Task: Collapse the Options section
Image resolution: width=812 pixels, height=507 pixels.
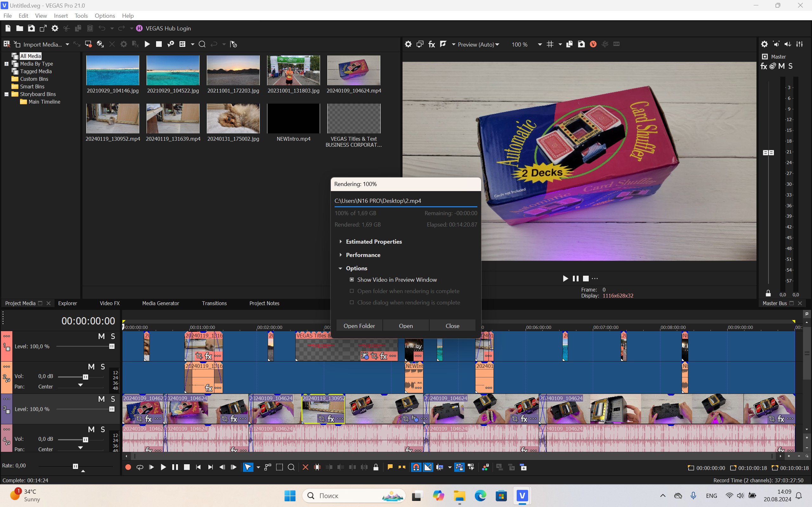Action: 340,268
